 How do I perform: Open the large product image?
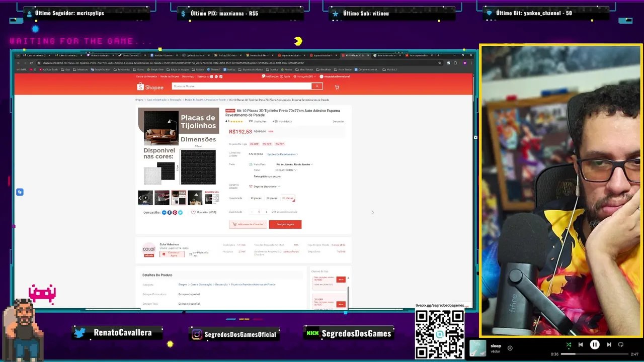[x=179, y=147]
